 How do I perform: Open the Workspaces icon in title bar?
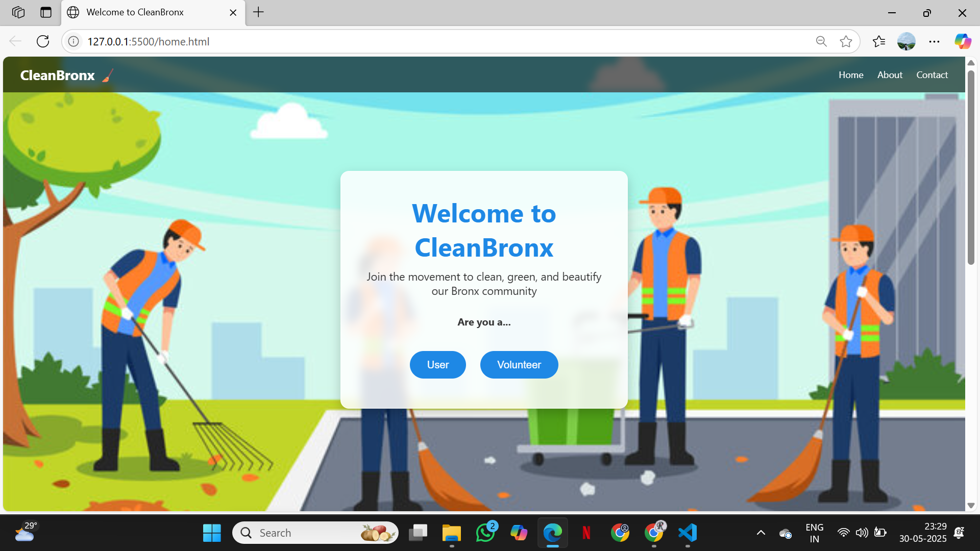click(18, 12)
